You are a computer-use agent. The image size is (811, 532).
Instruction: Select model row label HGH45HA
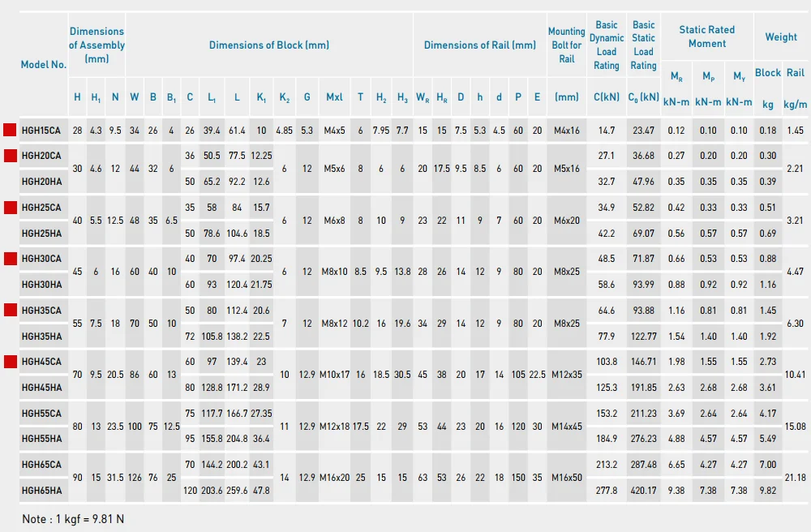[42, 387]
